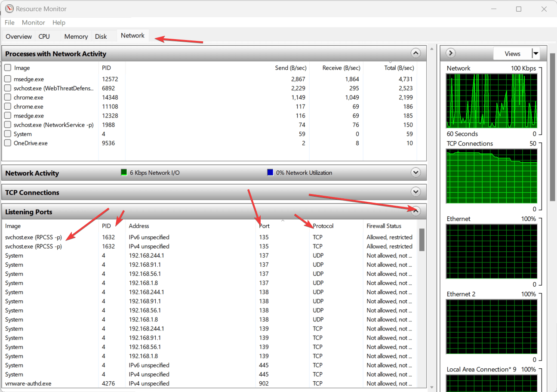
Task: Switch to the Overview tab
Action: [18, 37]
